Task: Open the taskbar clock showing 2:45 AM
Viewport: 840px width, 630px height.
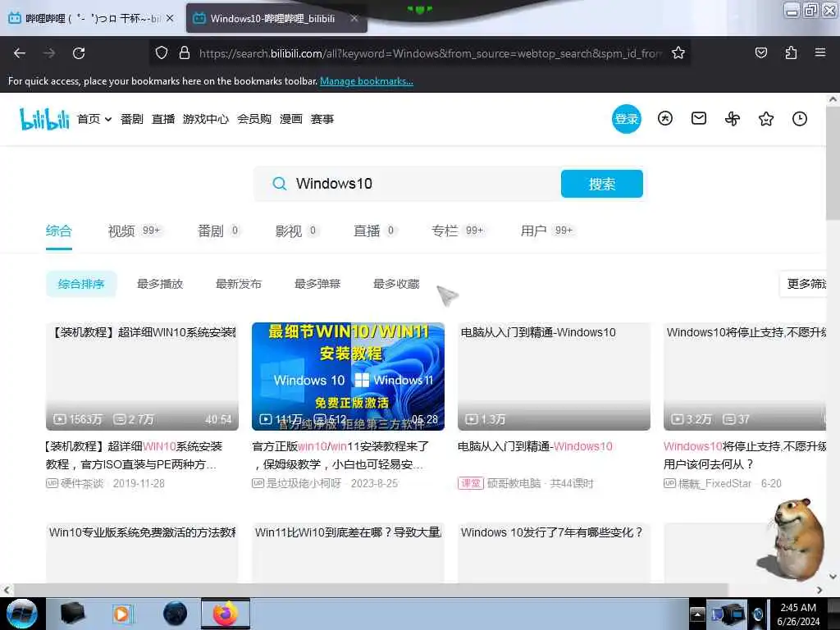Action: coord(798,614)
